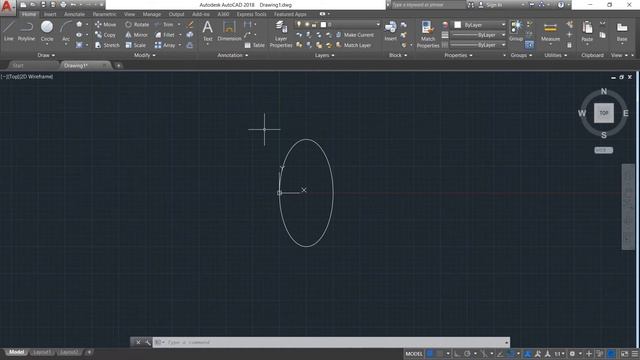The image size is (640, 360).
Task: Open workspace switching gear
Action: pos(572,353)
